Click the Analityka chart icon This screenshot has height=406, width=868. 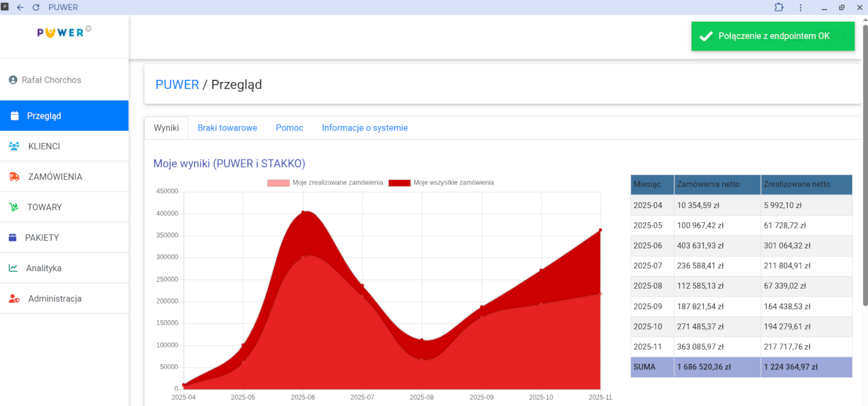(x=13, y=268)
